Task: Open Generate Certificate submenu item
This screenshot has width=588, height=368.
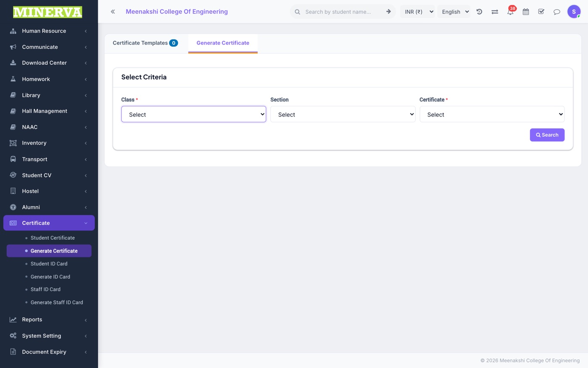Action: pyautogui.click(x=49, y=251)
